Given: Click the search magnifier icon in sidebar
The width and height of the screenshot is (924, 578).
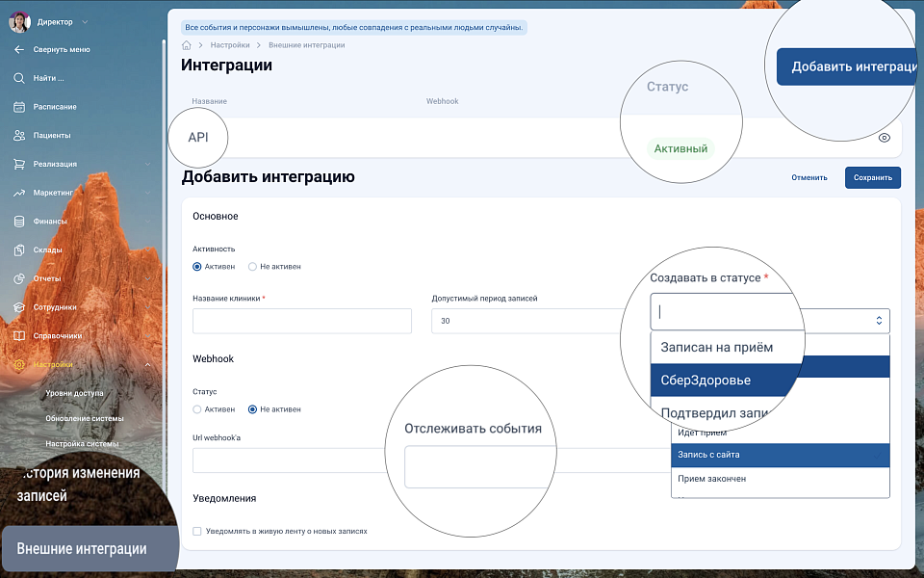Looking at the screenshot, I should (19, 78).
